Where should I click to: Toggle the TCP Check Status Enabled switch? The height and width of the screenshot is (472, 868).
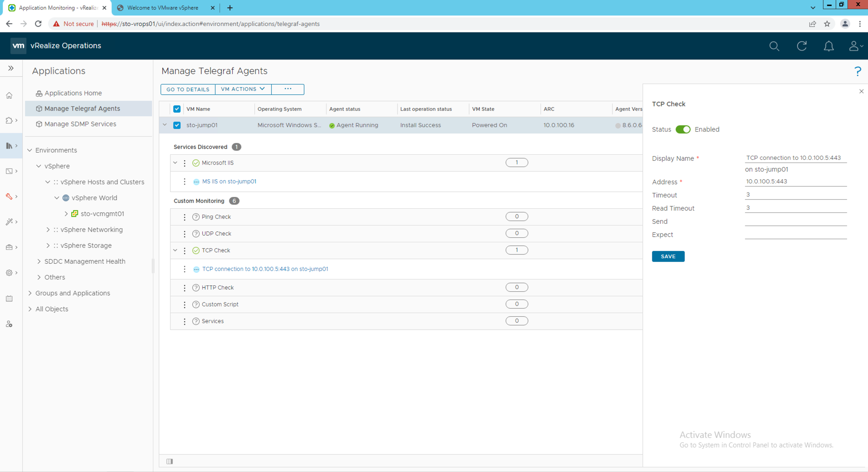pos(683,129)
